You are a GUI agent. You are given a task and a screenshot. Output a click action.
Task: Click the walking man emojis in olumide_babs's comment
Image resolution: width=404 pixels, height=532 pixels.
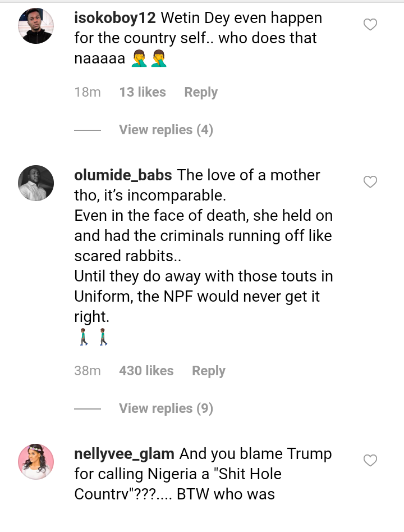[93, 338]
